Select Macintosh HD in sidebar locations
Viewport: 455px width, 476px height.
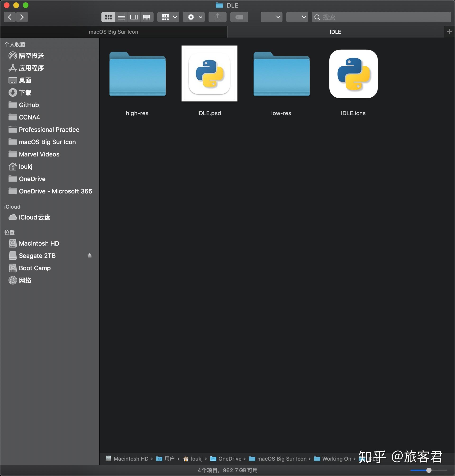(50, 243)
